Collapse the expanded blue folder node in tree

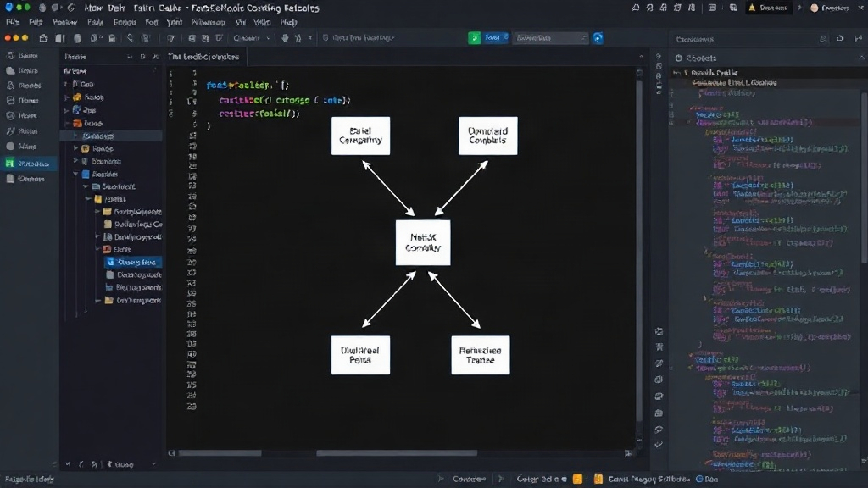pos(75,174)
